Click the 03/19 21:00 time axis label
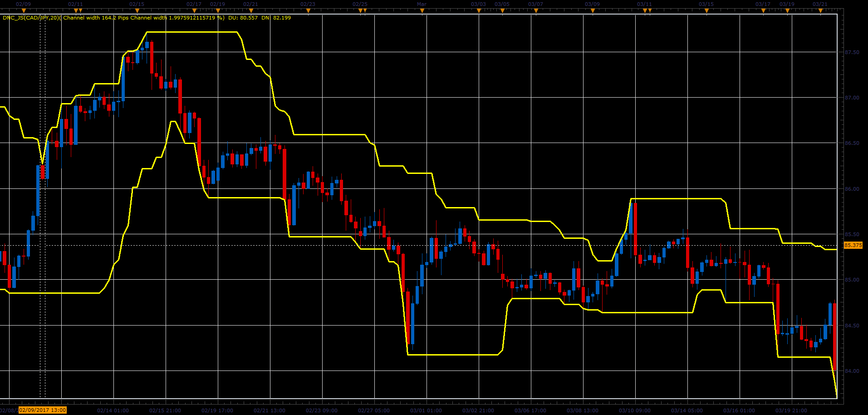Viewport: 868px width, 415px height. point(791,410)
